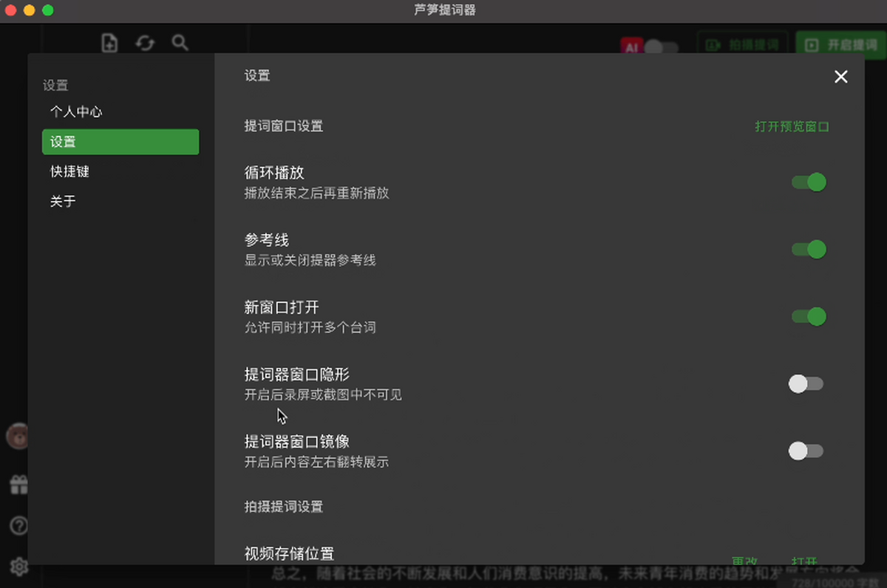Close the 设置 dialog with the X
This screenshot has height=588, width=887.
coord(840,77)
